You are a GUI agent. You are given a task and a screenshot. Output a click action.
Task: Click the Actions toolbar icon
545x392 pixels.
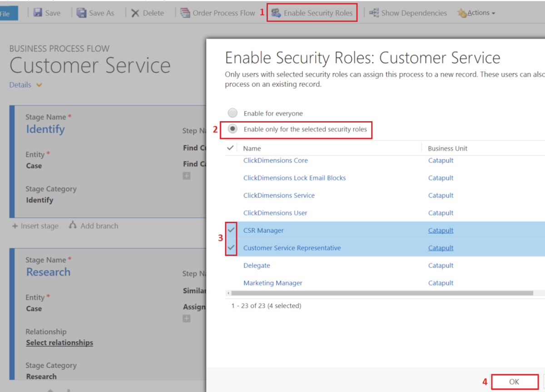pyautogui.click(x=462, y=13)
